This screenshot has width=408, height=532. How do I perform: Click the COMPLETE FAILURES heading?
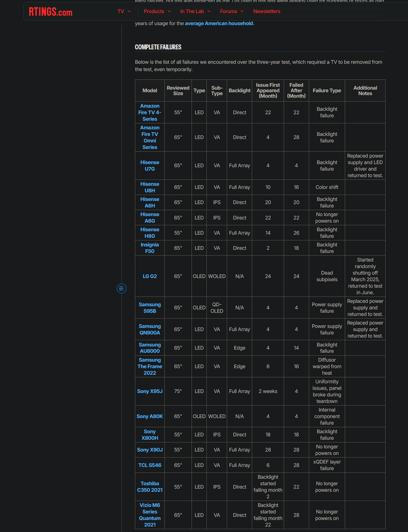point(158,47)
